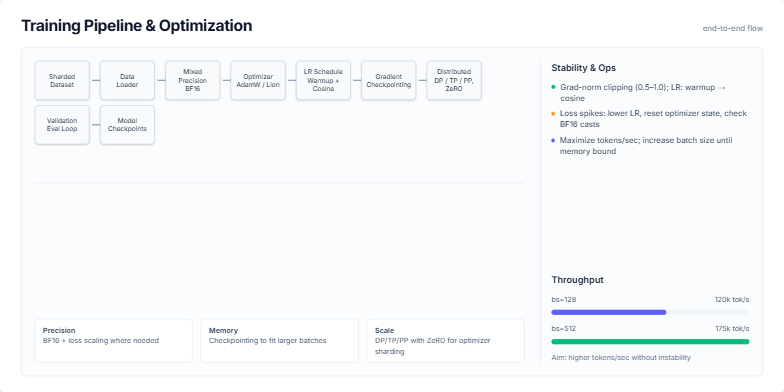Click the Gradient Checkpointing node
Image resolution: width=784 pixels, height=392 pixels.
[x=388, y=80]
